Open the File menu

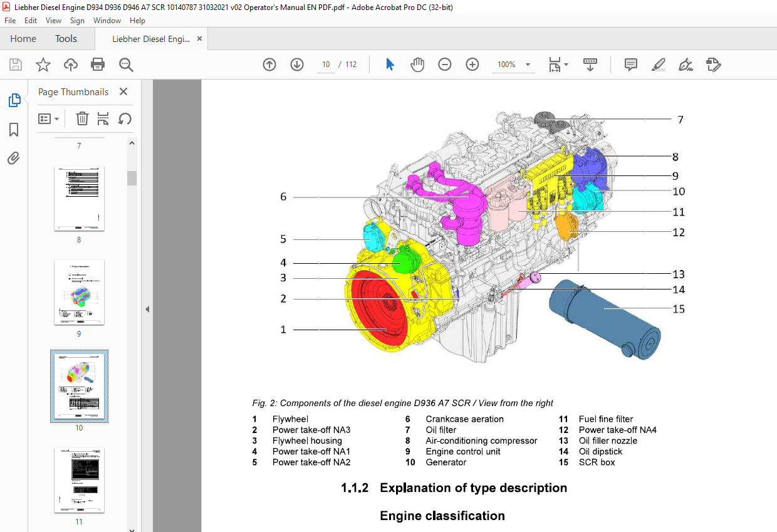[x=10, y=21]
